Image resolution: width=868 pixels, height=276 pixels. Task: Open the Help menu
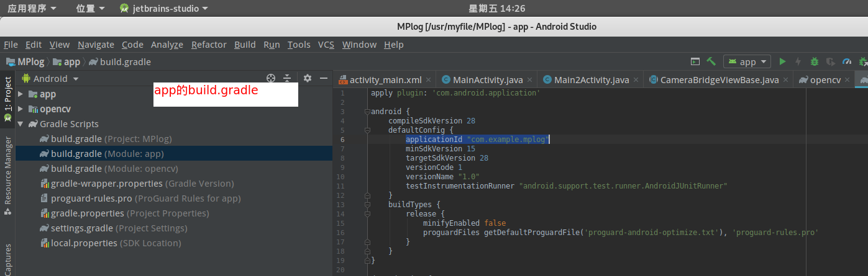tap(394, 45)
